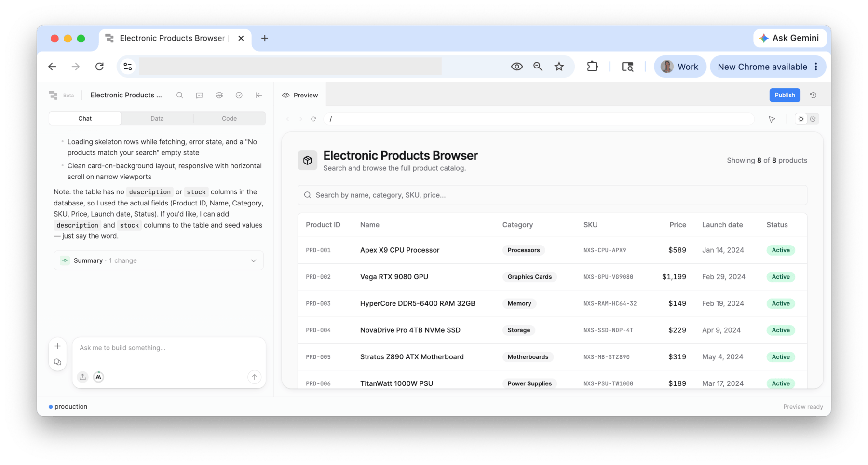868x465 pixels.
Task: Switch to the Chat tab
Action: (x=85, y=118)
